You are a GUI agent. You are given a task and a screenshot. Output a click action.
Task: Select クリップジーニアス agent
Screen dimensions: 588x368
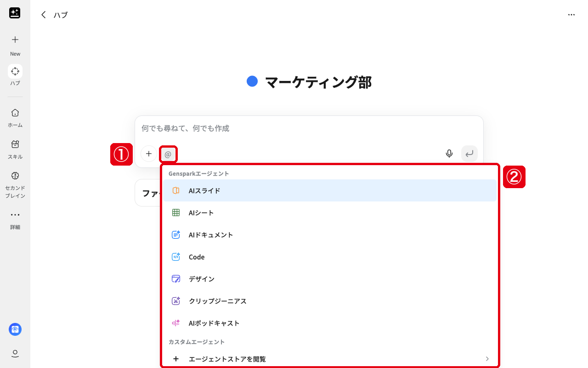[x=330, y=301]
